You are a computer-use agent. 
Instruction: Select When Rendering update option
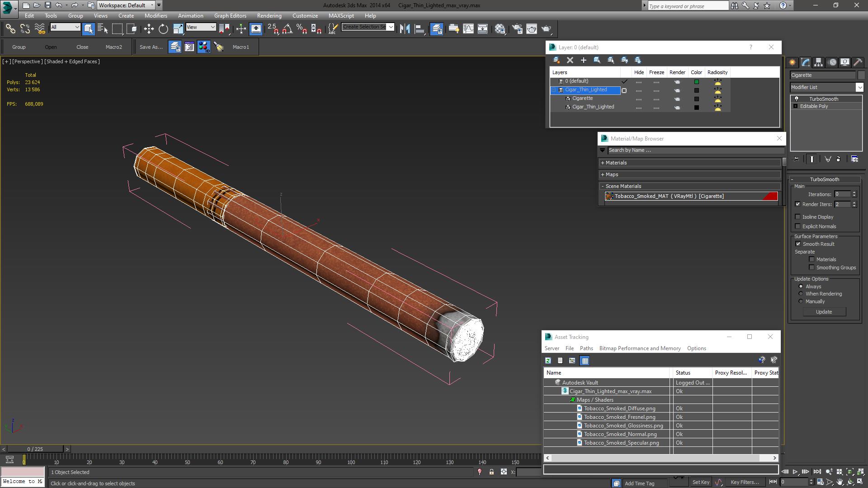[801, 294]
